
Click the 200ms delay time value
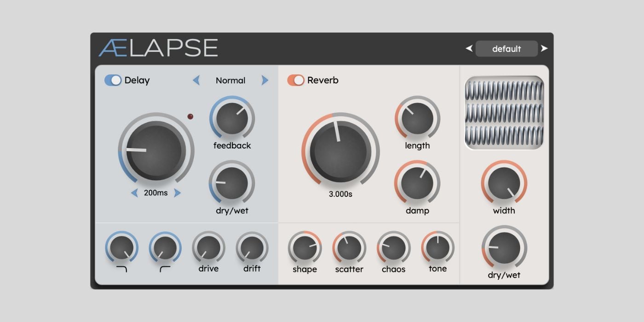[x=155, y=193]
